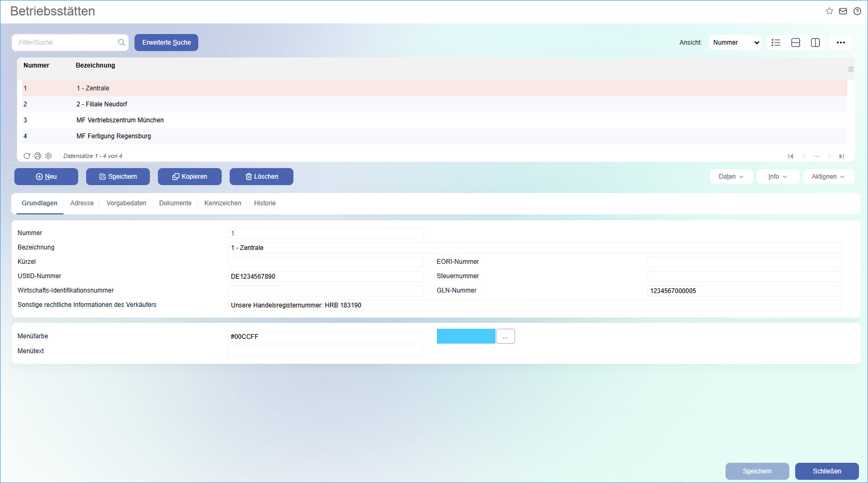Image resolution: width=868 pixels, height=483 pixels.
Task: Select row 3 MF Vertriebszentrum München
Action: pos(120,120)
